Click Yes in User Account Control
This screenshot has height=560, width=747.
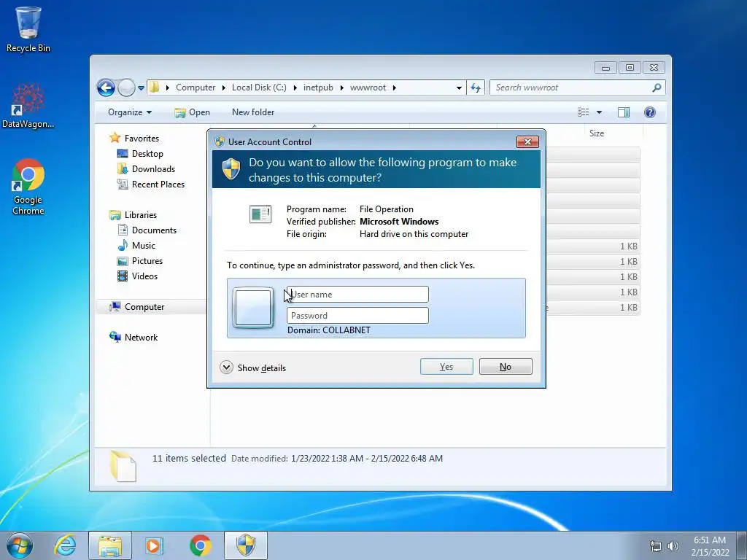click(446, 367)
